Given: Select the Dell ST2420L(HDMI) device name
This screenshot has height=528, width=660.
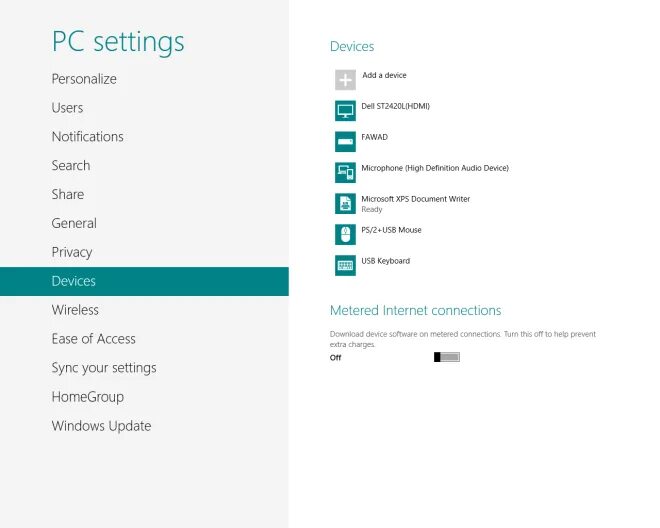Looking at the screenshot, I should (396, 106).
